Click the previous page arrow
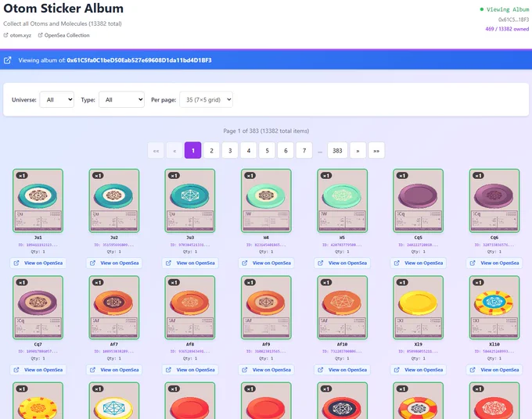Image resolution: width=532 pixels, height=419 pixels. [x=174, y=151]
